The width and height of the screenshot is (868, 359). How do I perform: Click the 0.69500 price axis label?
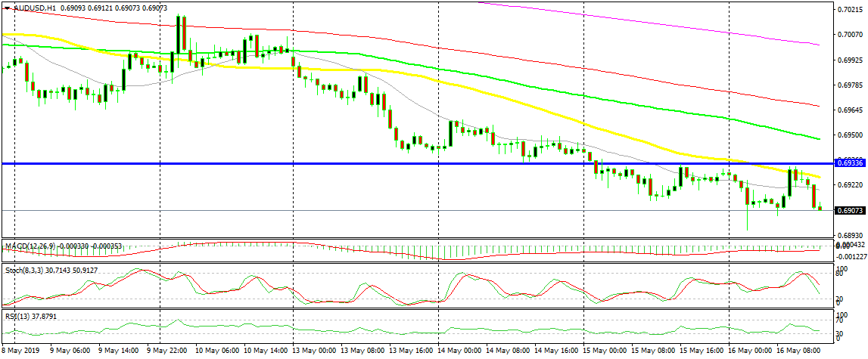pyautogui.click(x=850, y=135)
